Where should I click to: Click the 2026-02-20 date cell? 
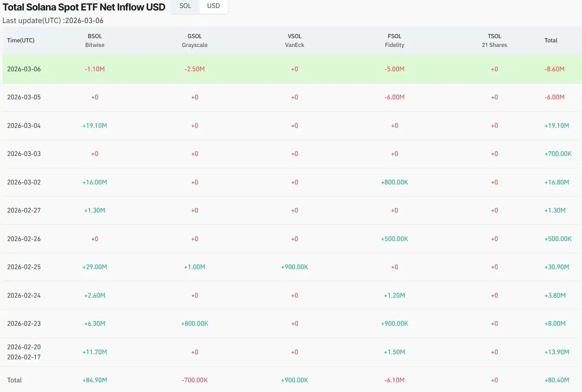24,347
